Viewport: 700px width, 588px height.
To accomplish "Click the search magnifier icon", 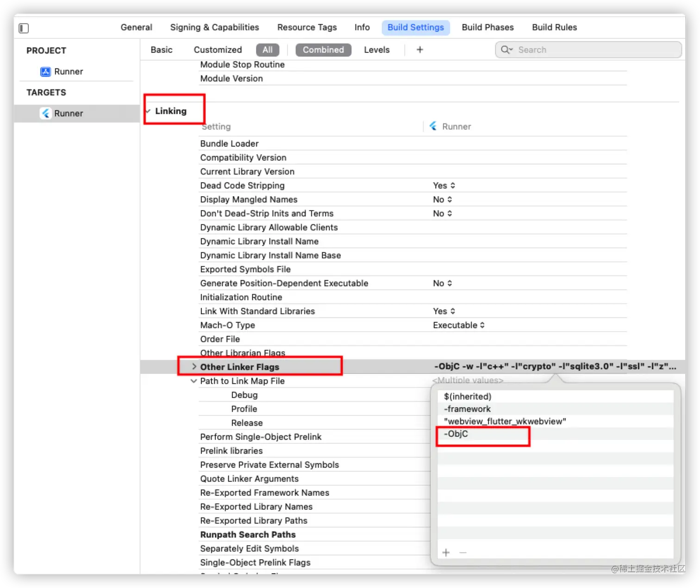I will point(506,50).
